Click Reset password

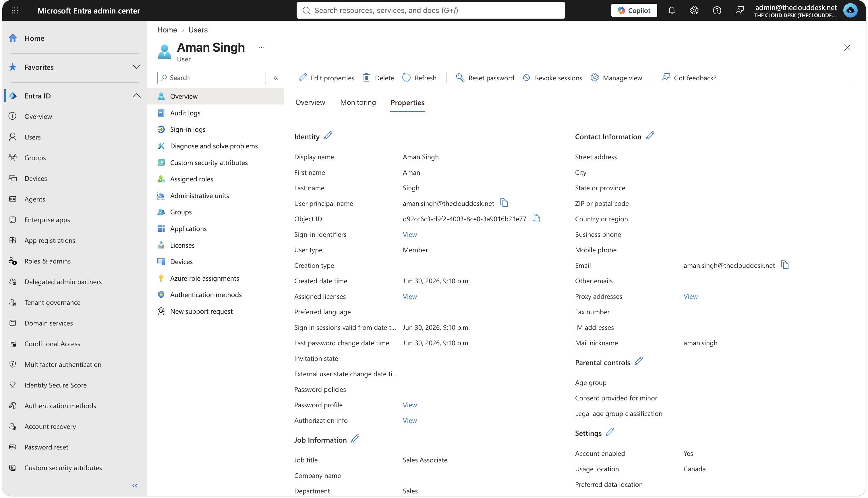pyautogui.click(x=485, y=78)
